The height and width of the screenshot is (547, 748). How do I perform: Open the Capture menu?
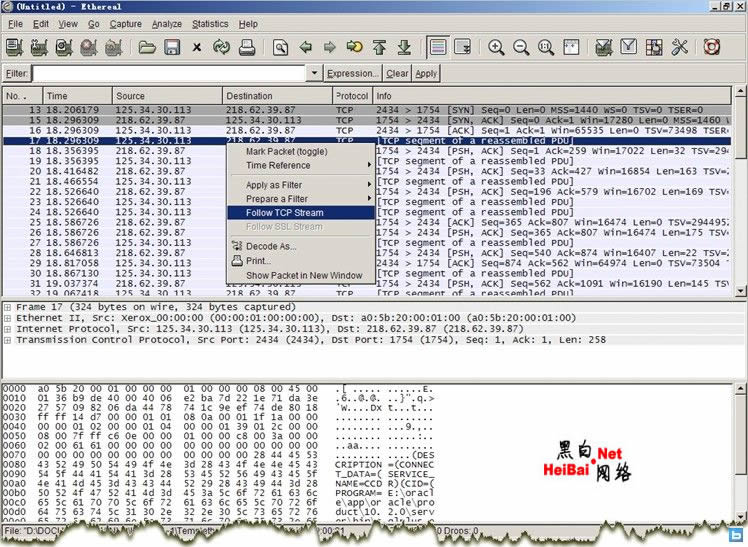(125, 24)
